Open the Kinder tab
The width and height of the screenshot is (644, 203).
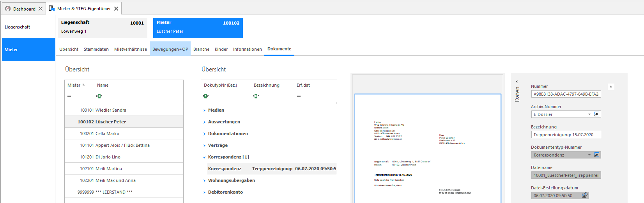click(221, 49)
